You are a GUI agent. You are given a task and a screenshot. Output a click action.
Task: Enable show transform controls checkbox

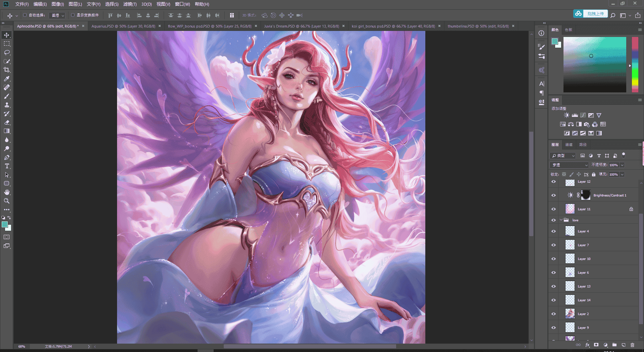point(73,15)
